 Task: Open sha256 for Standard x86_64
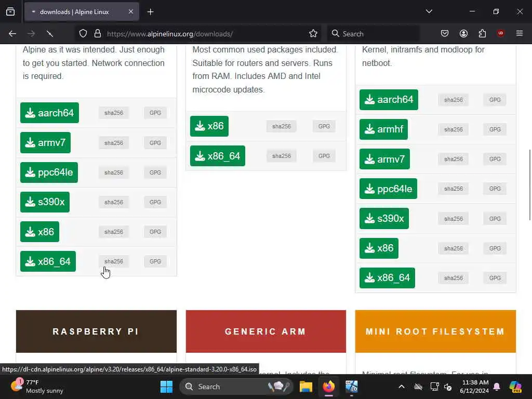pos(114,261)
